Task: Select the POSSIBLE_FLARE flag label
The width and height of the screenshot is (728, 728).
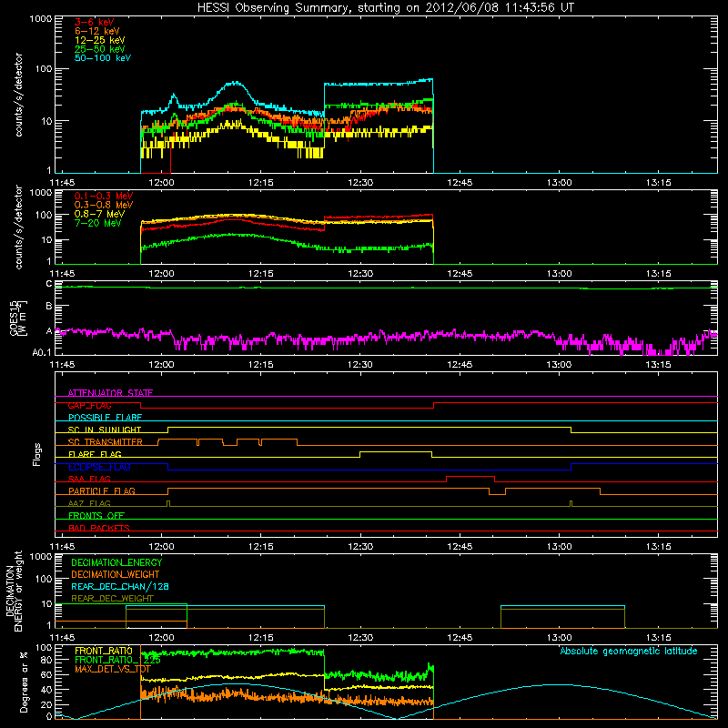Action: click(x=105, y=418)
